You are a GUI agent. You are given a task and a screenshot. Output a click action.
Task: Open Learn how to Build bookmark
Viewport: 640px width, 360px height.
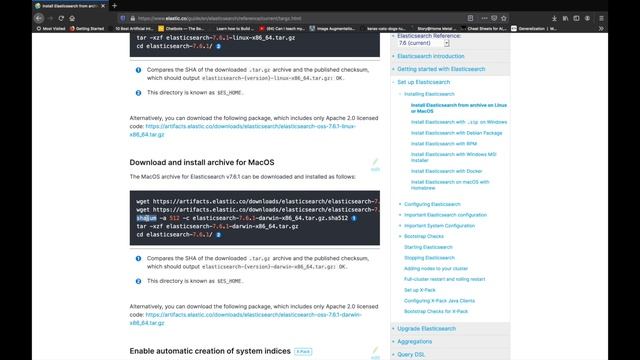click(234, 29)
